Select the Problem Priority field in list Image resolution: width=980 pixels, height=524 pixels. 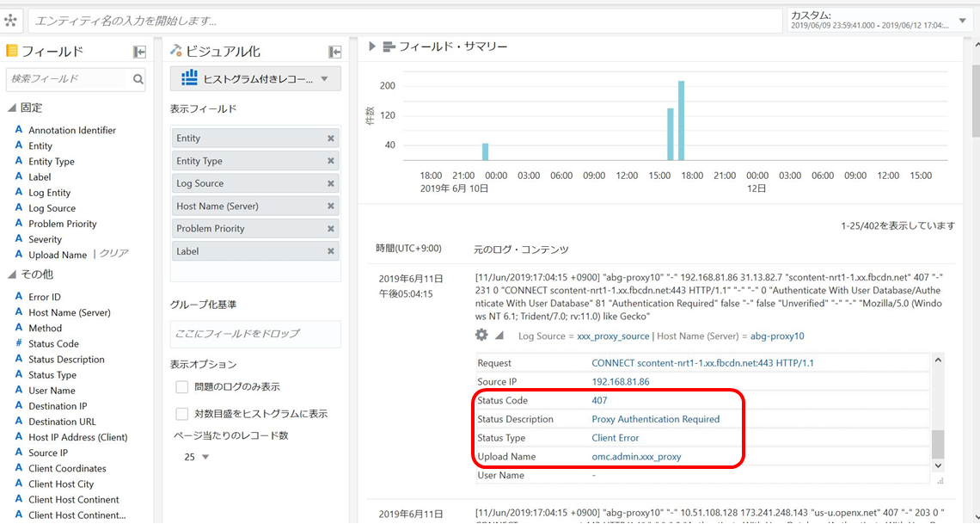[x=63, y=223]
